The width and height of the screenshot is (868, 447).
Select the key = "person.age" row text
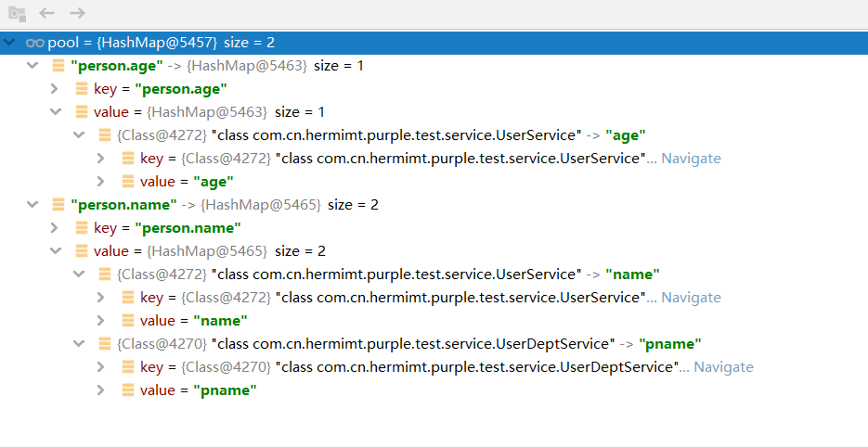(160, 89)
